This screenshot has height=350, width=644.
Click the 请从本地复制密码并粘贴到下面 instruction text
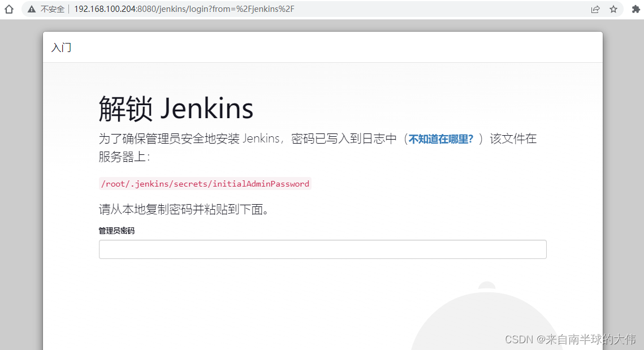(184, 210)
